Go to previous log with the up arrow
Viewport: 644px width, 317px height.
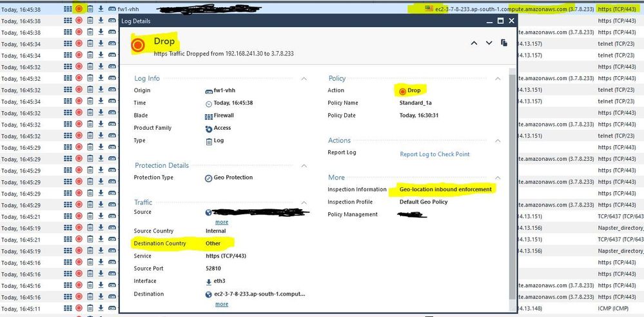(474, 43)
